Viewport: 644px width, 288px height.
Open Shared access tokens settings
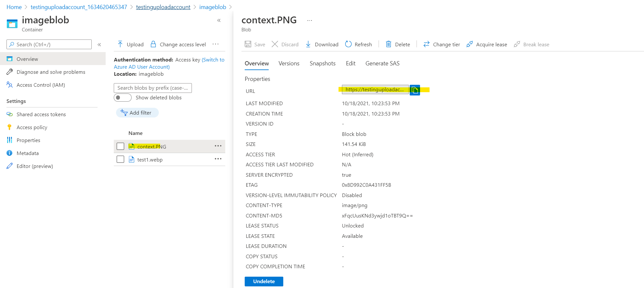(x=41, y=114)
